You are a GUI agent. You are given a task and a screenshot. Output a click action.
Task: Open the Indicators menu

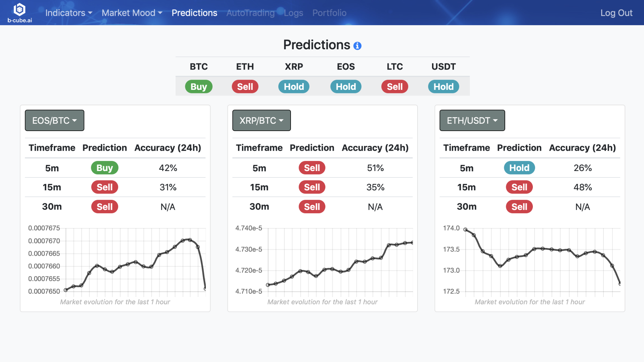click(69, 12)
